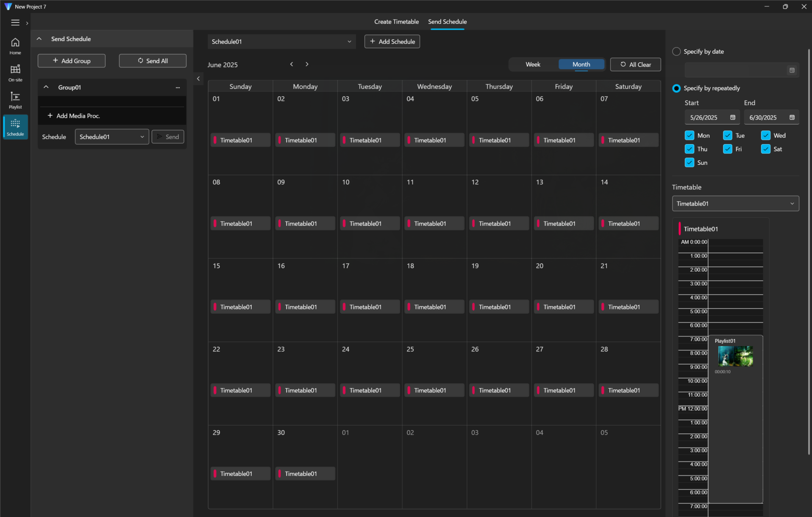This screenshot has height=517, width=812.
Task: Go to previous month arrow
Action: point(292,64)
